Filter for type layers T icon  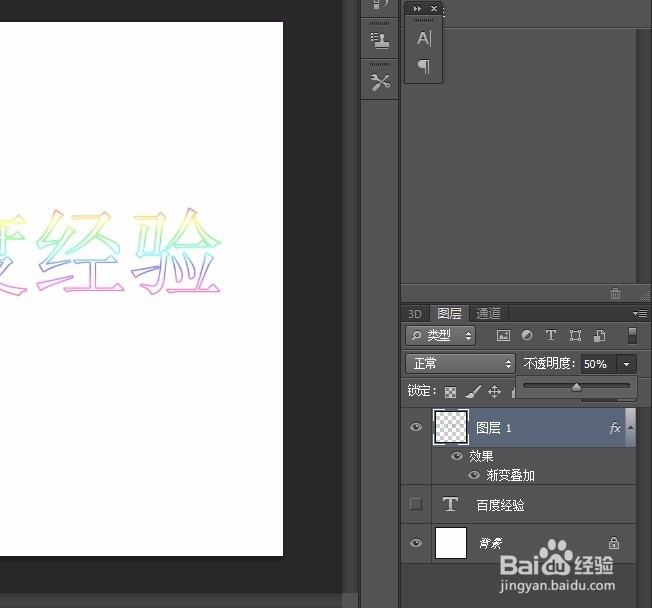551,335
